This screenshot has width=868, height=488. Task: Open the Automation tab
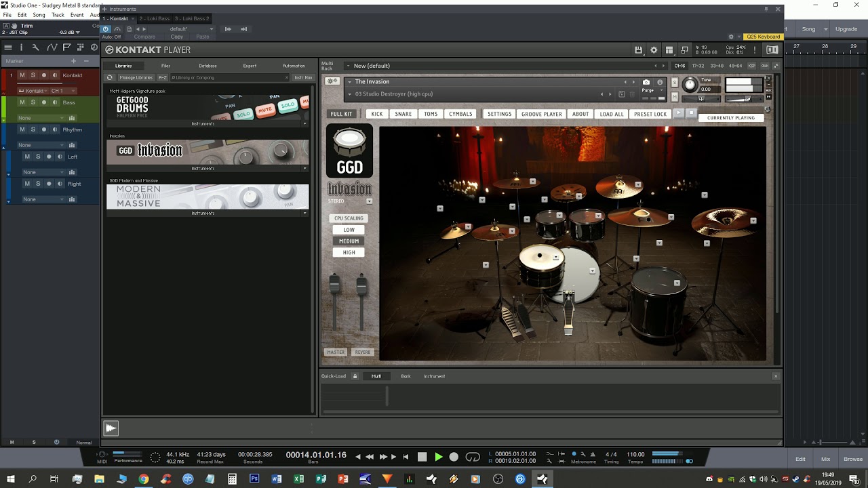(x=294, y=66)
